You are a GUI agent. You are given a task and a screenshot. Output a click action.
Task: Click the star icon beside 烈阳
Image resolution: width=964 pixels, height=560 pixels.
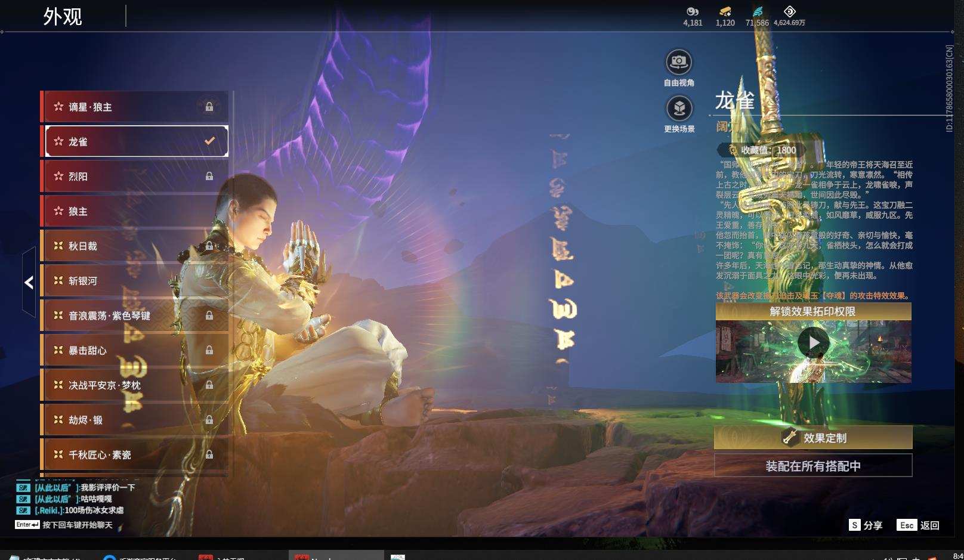pos(58,176)
